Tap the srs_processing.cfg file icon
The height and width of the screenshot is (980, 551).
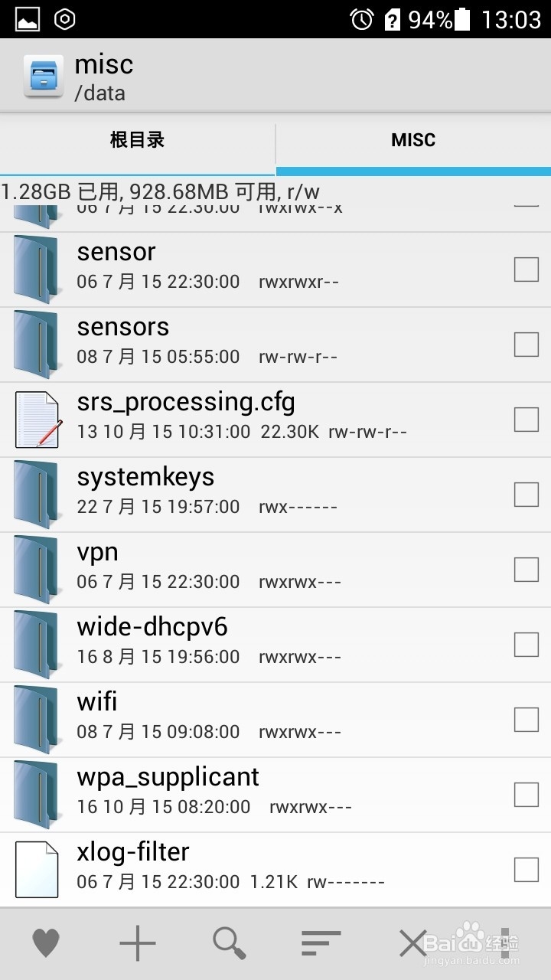[37, 420]
